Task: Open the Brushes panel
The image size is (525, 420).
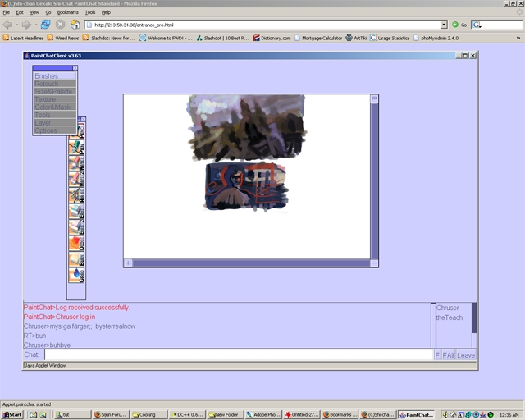Action: pyautogui.click(x=55, y=76)
